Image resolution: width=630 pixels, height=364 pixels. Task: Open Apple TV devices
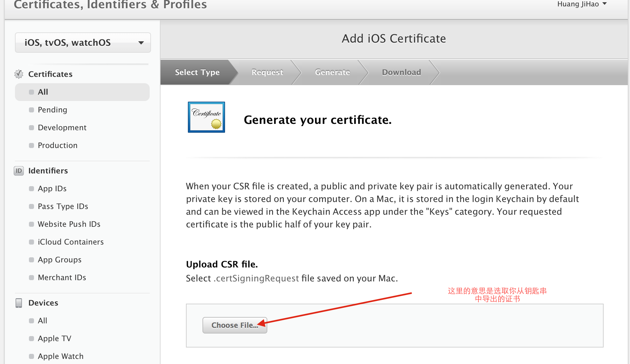pyautogui.click(x=54, y=339)
